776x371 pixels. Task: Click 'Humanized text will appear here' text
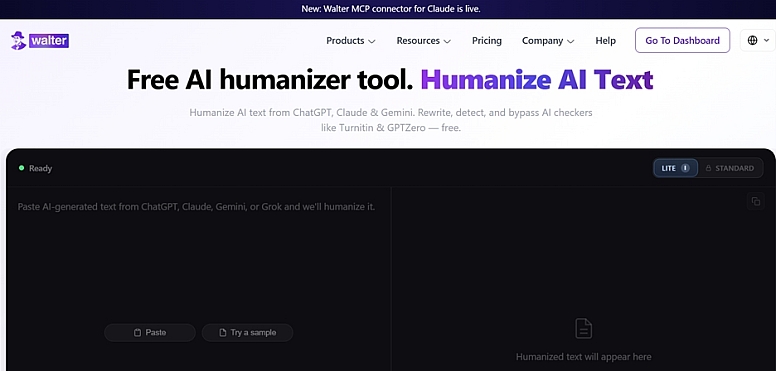point(583,357)
